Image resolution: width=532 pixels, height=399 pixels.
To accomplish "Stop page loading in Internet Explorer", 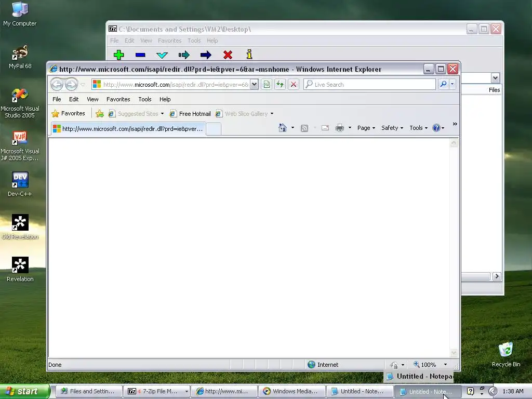I will [x=294, y=84].
